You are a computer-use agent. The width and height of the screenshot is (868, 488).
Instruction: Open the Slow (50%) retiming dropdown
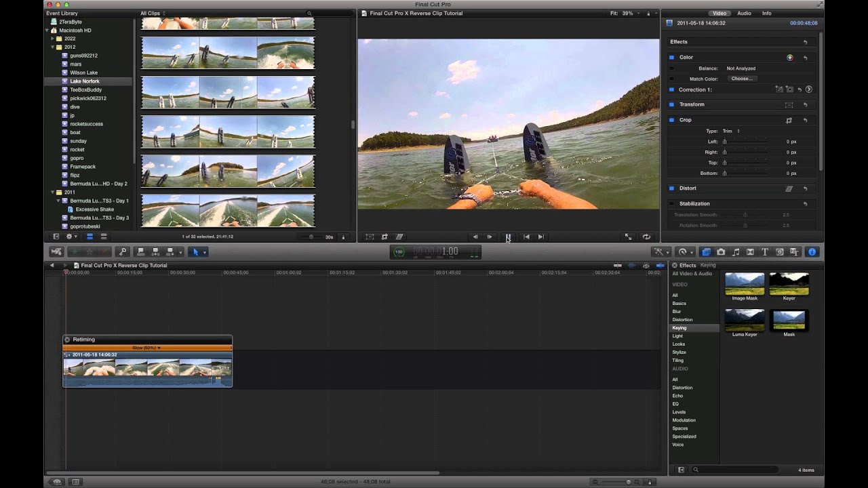pyautogui.click(x=146, y=348)
